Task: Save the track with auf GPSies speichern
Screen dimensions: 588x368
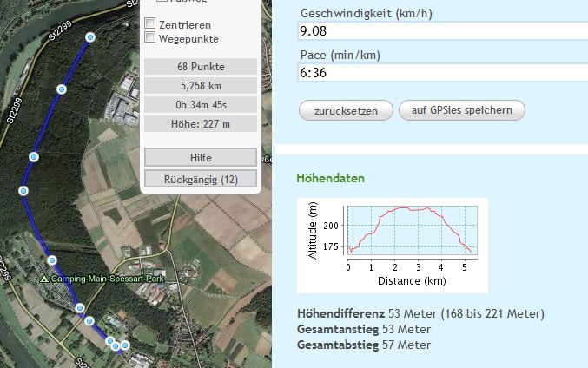Action: 461,110
